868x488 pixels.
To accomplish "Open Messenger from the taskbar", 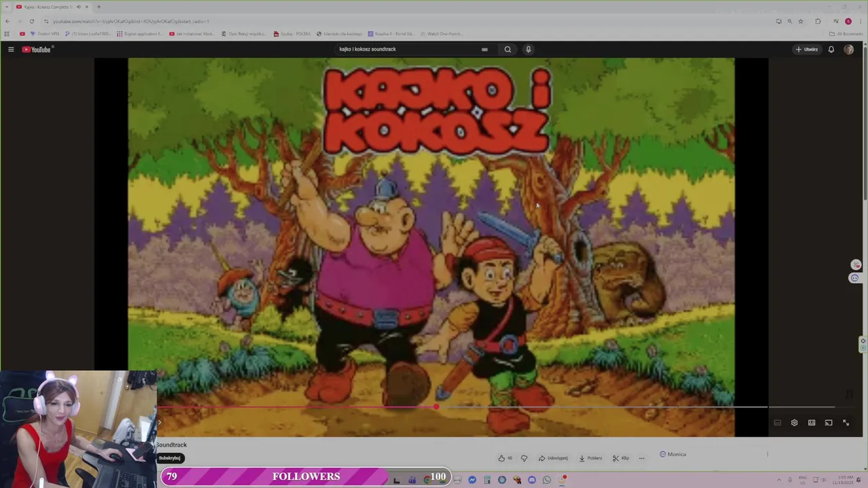I will (x=472, y=480).
